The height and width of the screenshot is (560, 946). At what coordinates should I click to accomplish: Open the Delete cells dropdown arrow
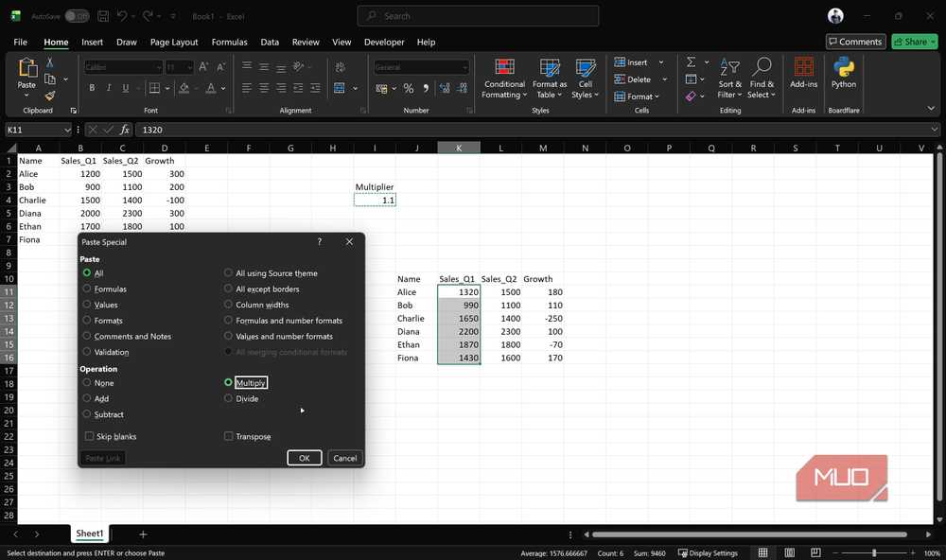pos(665,79)
